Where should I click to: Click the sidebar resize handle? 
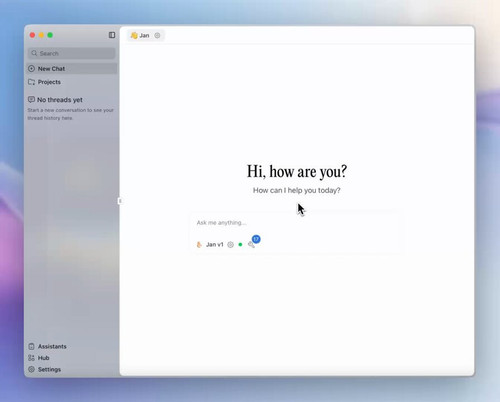coord(120,201)
